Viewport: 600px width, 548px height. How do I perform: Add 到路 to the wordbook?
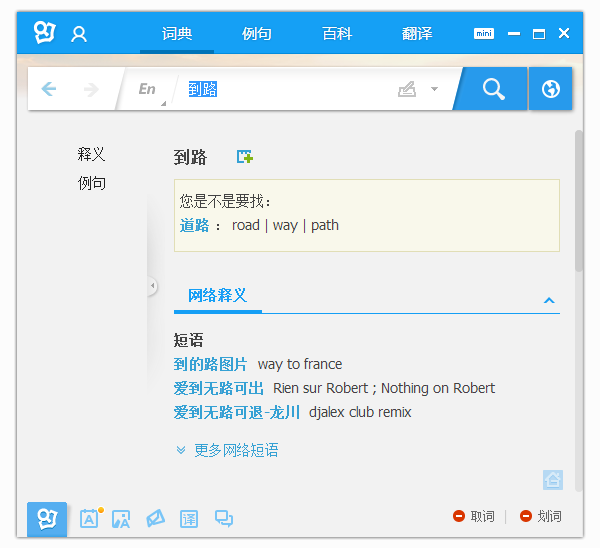pyautogui.click(x=245, y=157)
